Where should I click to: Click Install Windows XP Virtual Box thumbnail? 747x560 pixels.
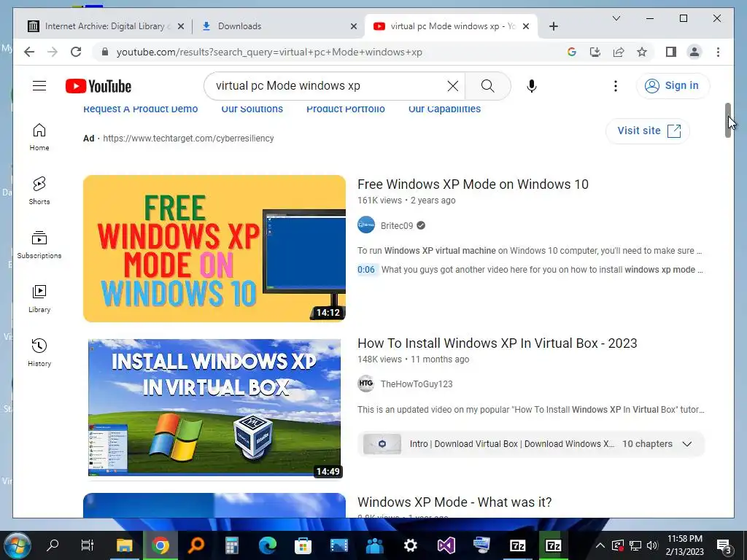tap(214, 407)
